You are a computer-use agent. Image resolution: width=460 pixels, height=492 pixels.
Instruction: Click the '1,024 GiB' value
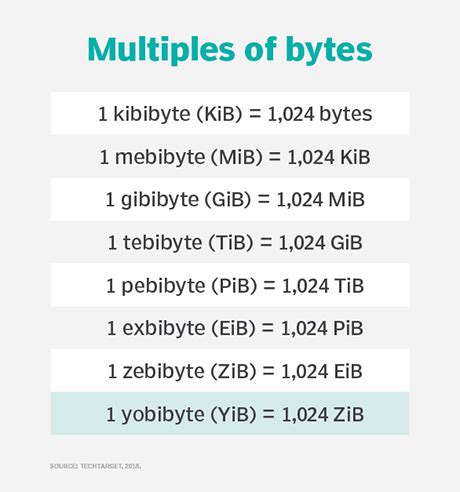pyautogui.click(x=320, y=243)
